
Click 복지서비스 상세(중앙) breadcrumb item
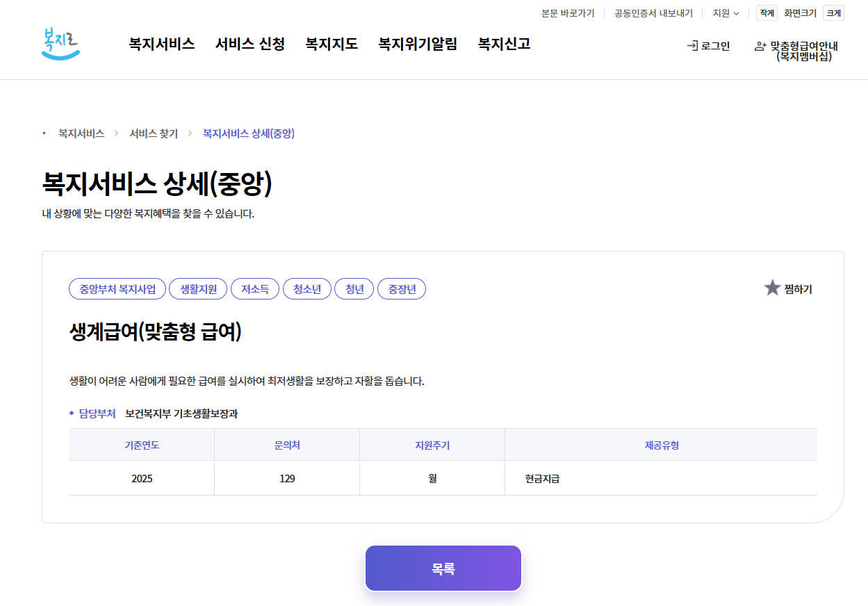coord(249,133)
